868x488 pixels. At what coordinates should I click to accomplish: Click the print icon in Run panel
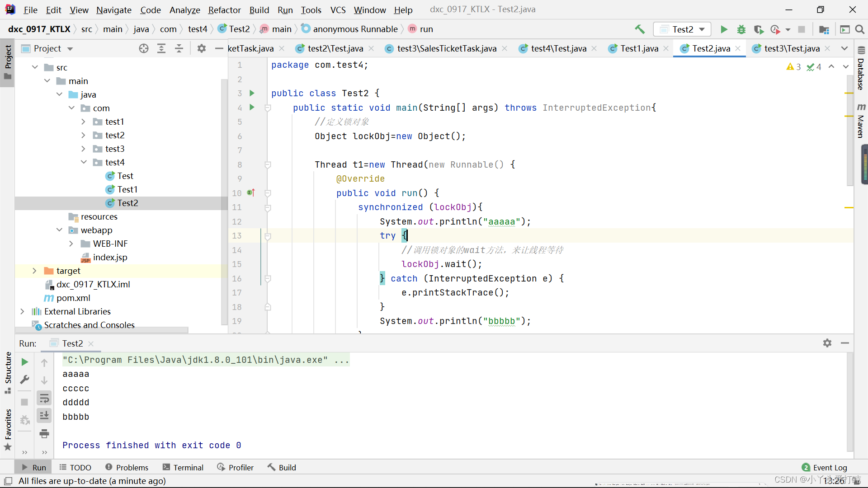point(44,434)
